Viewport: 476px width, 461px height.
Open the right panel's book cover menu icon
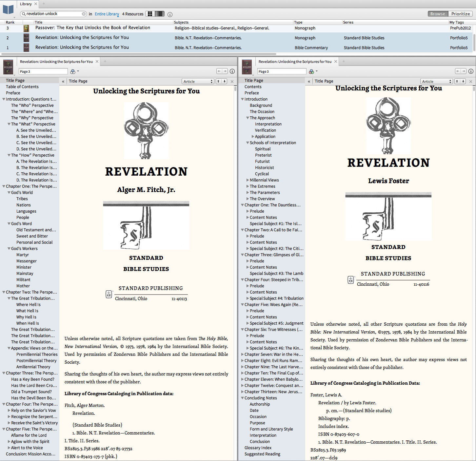[x=247, y=67]
